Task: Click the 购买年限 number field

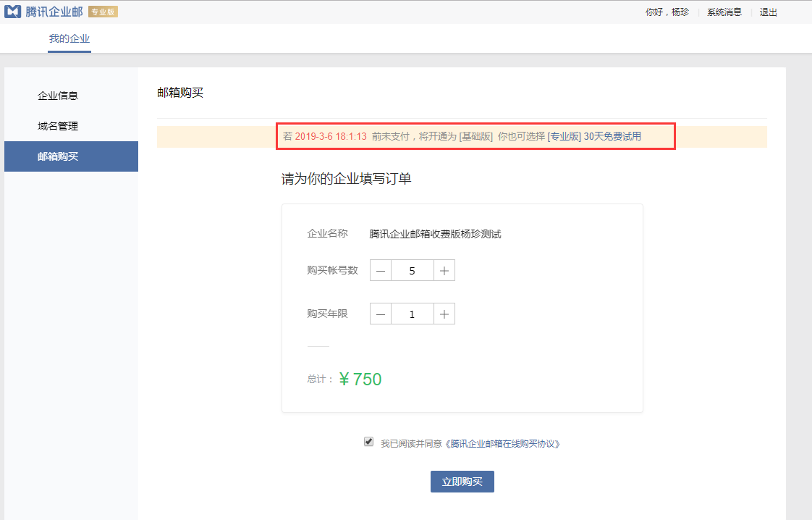Action: point(413,314)
